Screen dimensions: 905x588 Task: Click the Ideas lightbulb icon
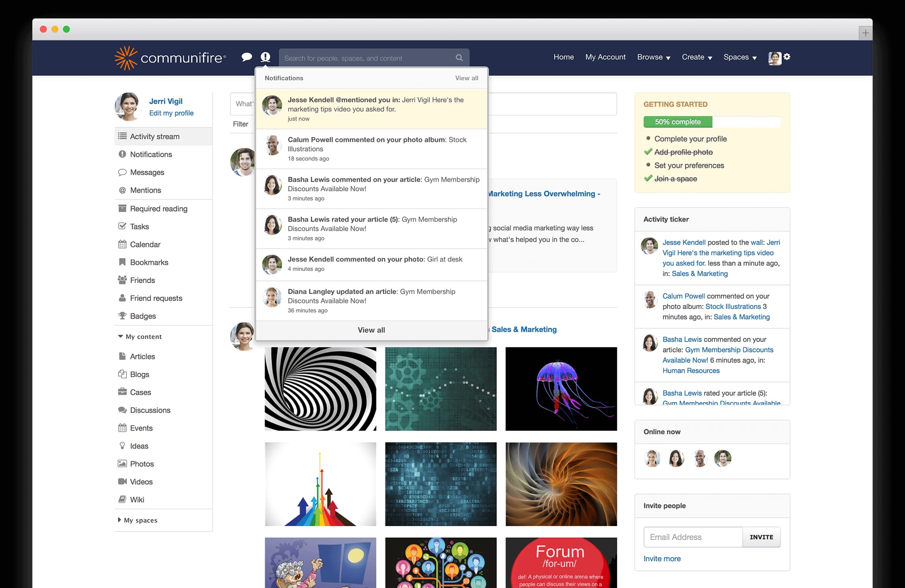(x=122, y=446)
